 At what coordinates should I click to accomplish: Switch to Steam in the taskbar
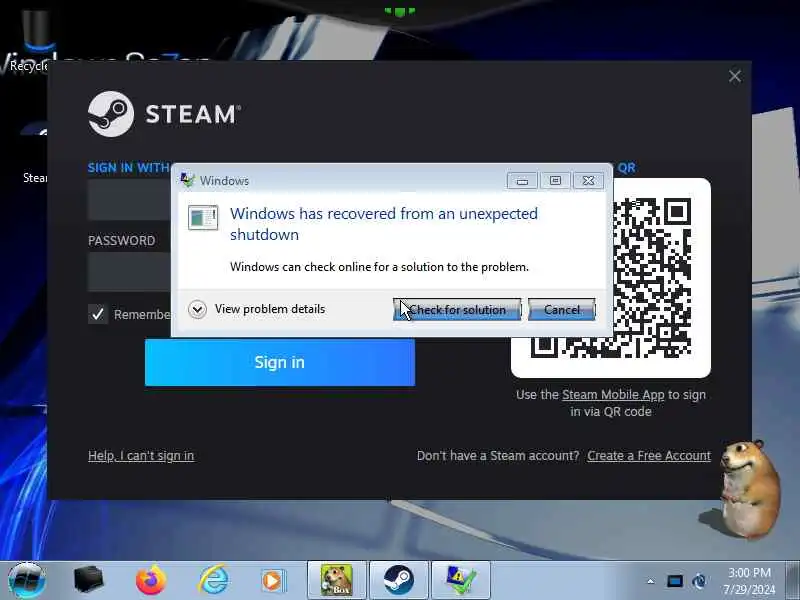pyautogui.click(x=399, y=580)
